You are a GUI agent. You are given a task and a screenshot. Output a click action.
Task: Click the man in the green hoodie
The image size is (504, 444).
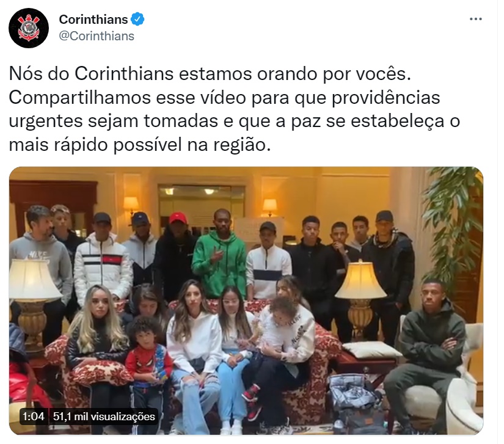coord(219,254)
